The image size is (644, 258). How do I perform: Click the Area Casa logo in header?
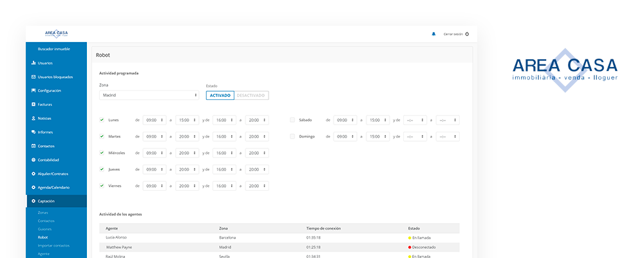[x=57, y=34]
